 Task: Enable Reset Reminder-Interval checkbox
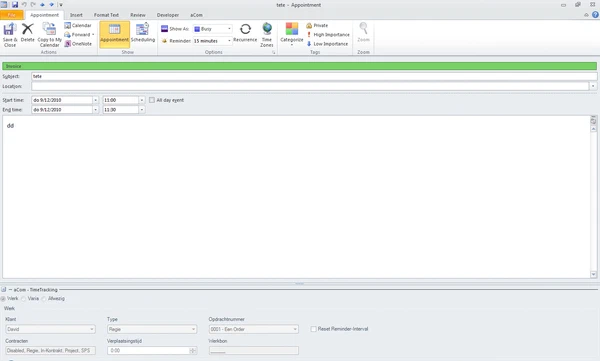(313, 329)
